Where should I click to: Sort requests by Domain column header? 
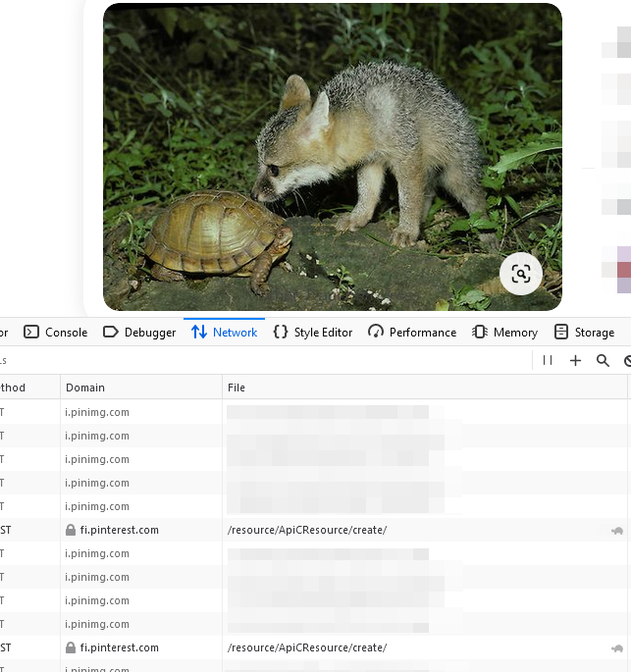pyautogui.click(x=85, y=388)
